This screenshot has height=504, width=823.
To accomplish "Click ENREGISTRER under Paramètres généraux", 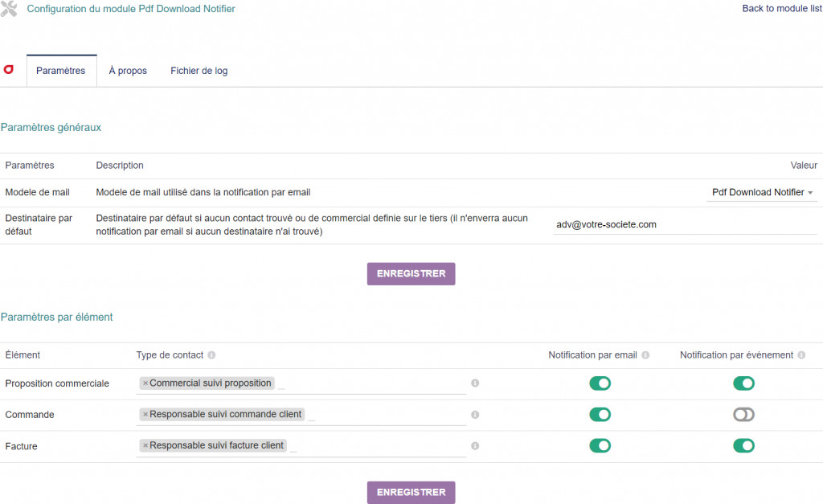I will 411,273.
